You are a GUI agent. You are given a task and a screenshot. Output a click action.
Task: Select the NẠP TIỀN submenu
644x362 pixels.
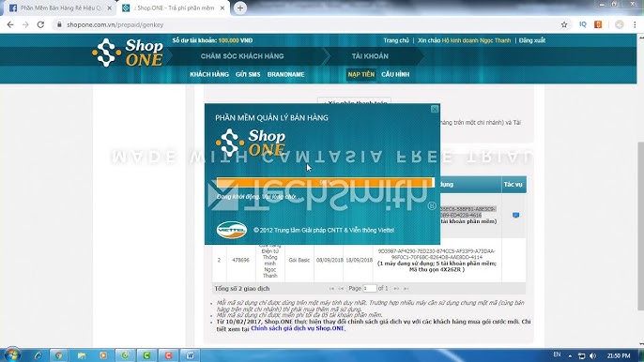click(x=361, y=74)
